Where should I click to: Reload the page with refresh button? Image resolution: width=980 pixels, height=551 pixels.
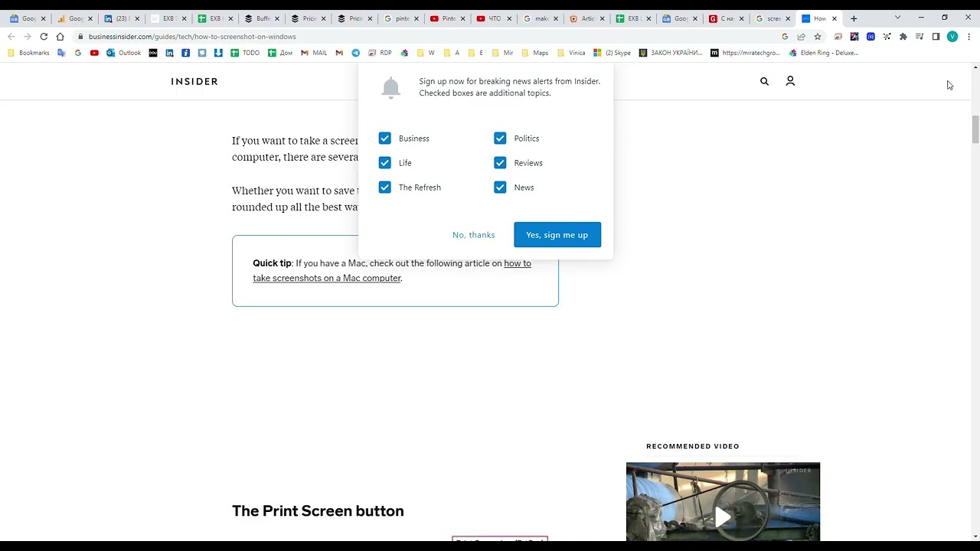[x=44, y=36]
